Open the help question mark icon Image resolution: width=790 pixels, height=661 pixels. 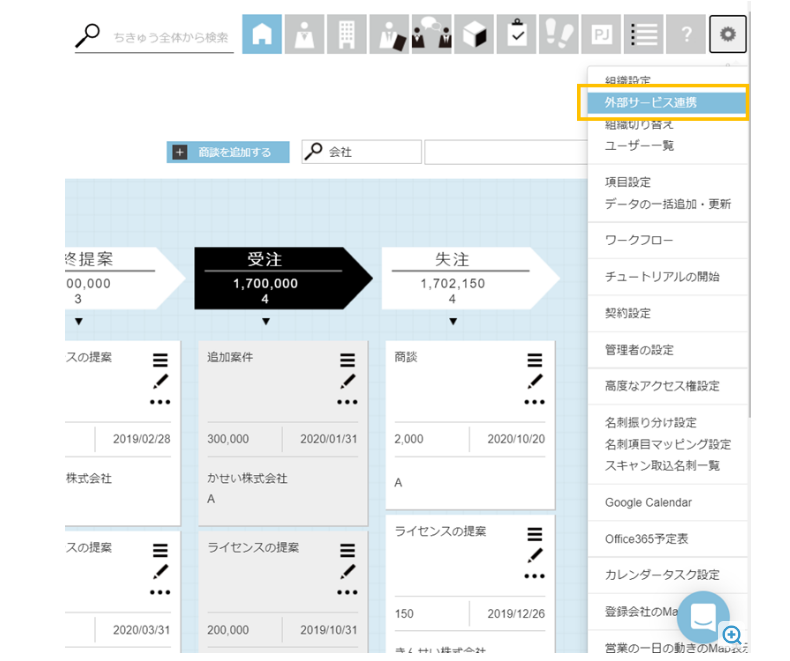(x=686, y=34)
